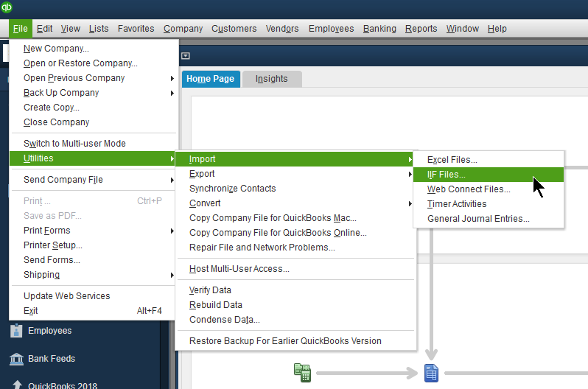
Task: Click the blue document workflow icon
Action: click(431, 373)
